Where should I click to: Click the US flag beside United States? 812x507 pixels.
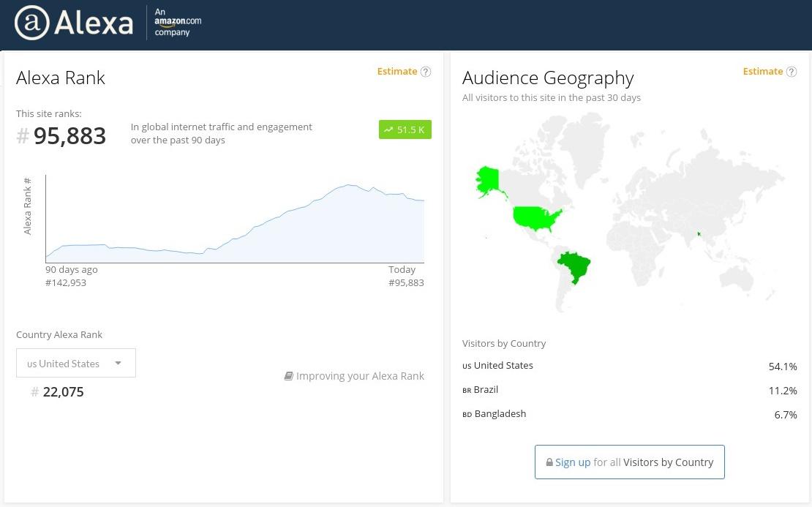[467, 366]
